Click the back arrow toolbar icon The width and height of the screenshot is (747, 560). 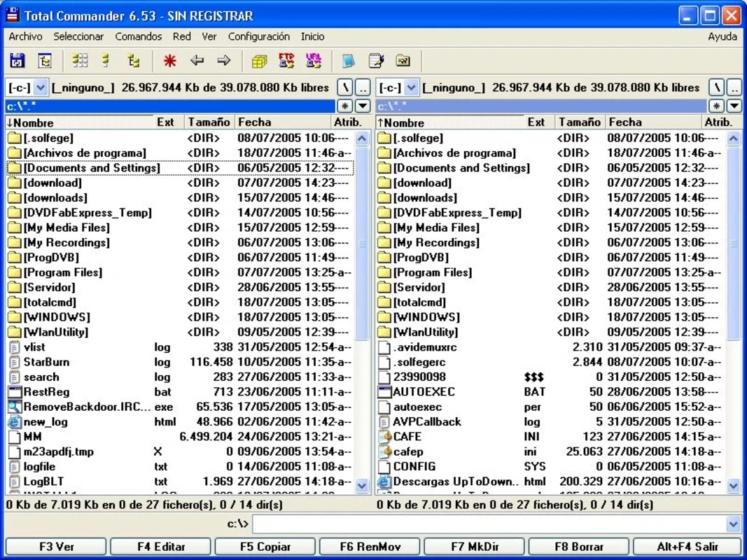pyautogui.click(x=197, y=62)
